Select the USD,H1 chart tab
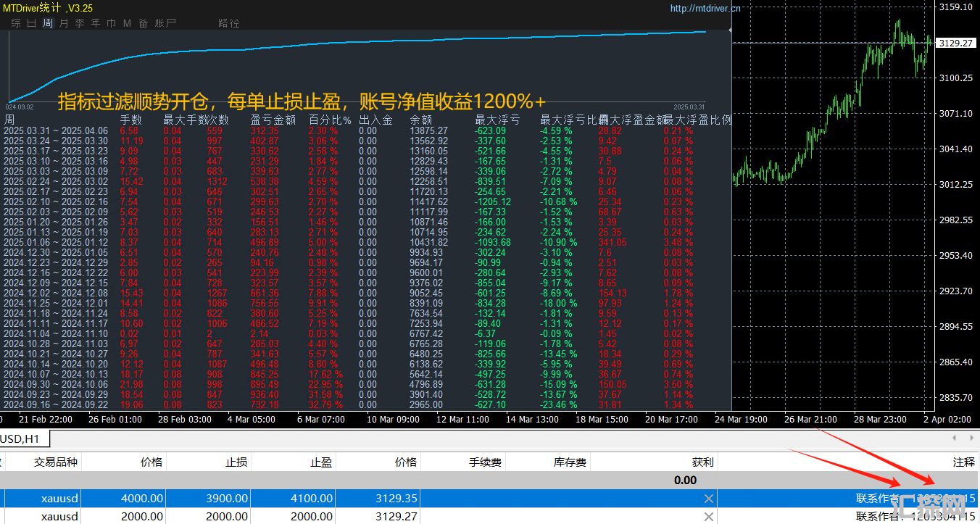 (x=20, y=438)
